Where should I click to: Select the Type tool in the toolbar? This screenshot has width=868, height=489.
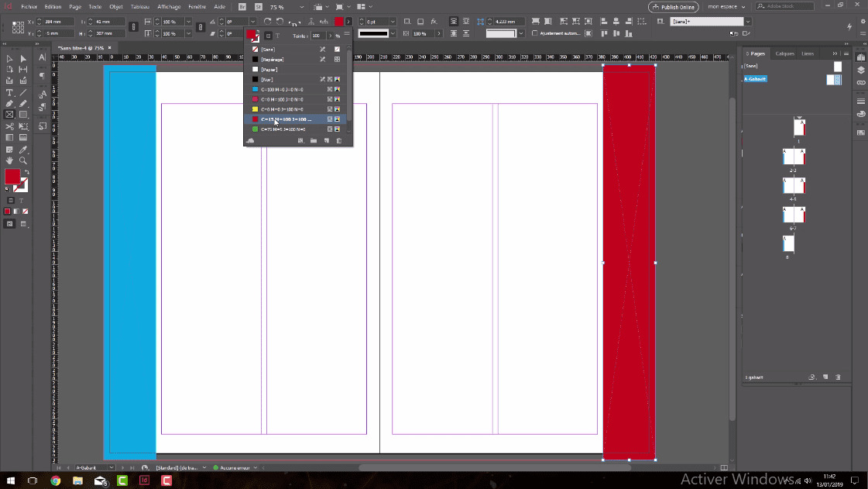pos(9,91)
